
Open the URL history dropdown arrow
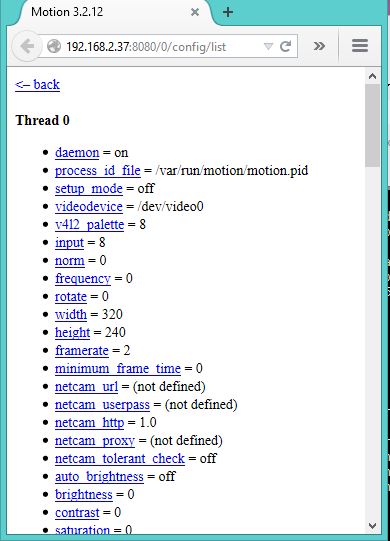pos(268,46)
